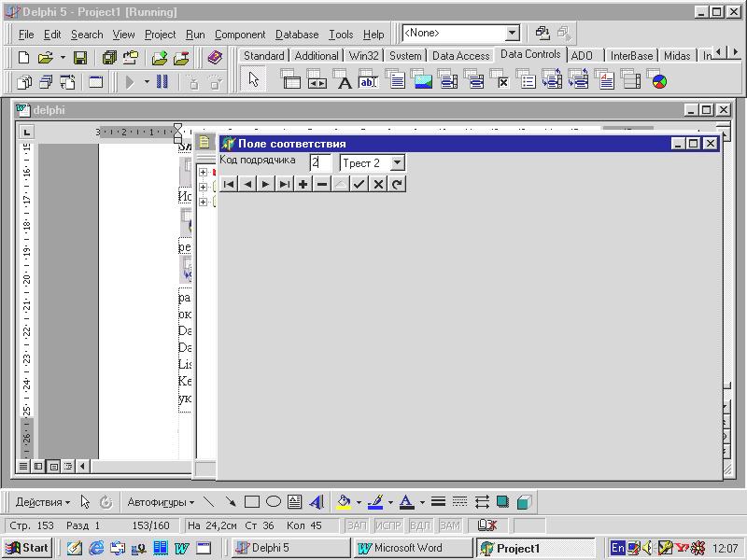Image resolution: width=747 pixels, height=560 pixels.
Task: Open dropdown arrow beside the Run button
Action: (147, 82)
